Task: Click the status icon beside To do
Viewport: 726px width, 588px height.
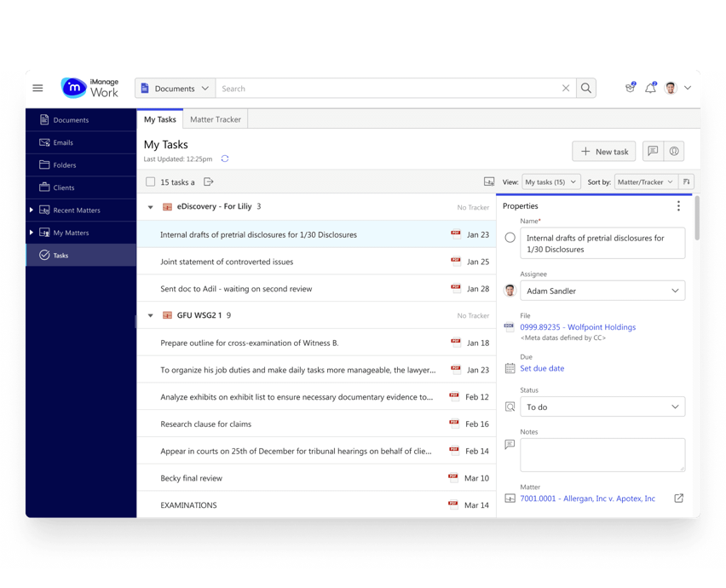Action: 510,406
